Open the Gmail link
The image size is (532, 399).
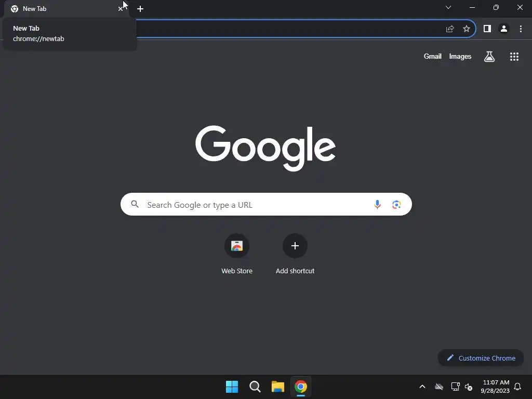(x=432, y=56)
